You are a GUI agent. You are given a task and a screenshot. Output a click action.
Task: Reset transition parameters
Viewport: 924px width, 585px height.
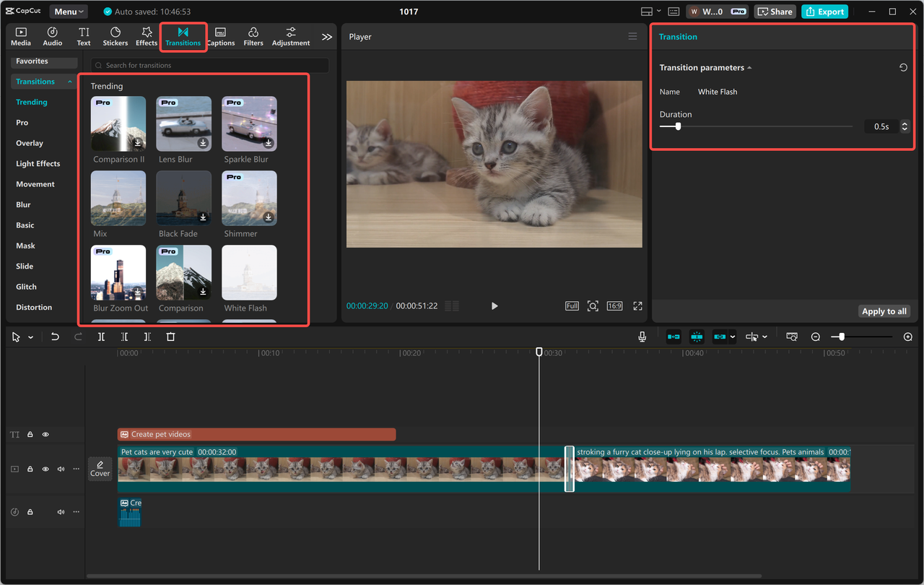903,68
